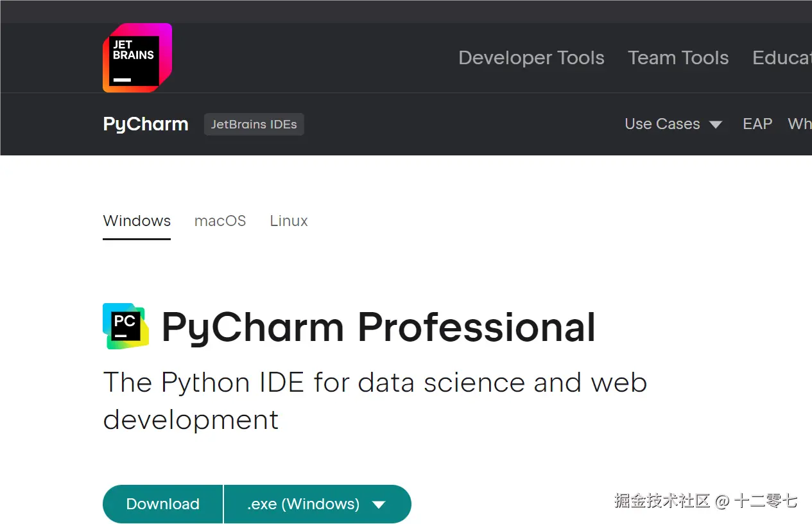The image size is (812, 524).
Task: Open the Team Tools menu
Action: 678,58
